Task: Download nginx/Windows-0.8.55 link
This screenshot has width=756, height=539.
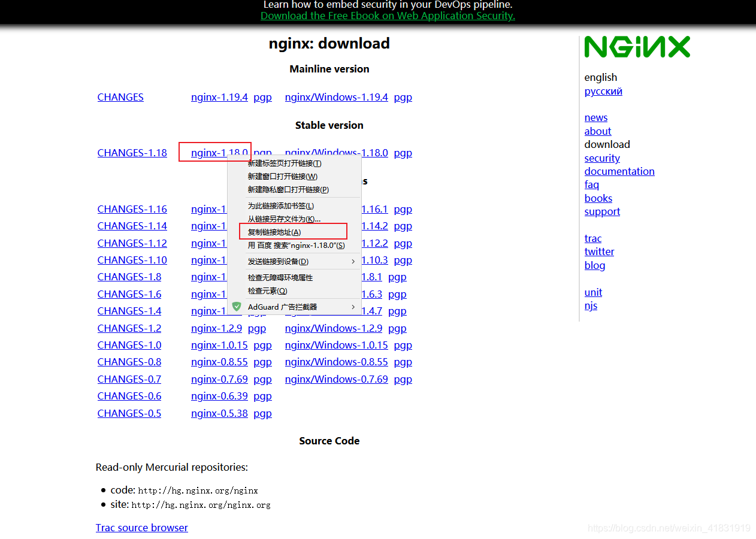Action: [x=337, y=362]
